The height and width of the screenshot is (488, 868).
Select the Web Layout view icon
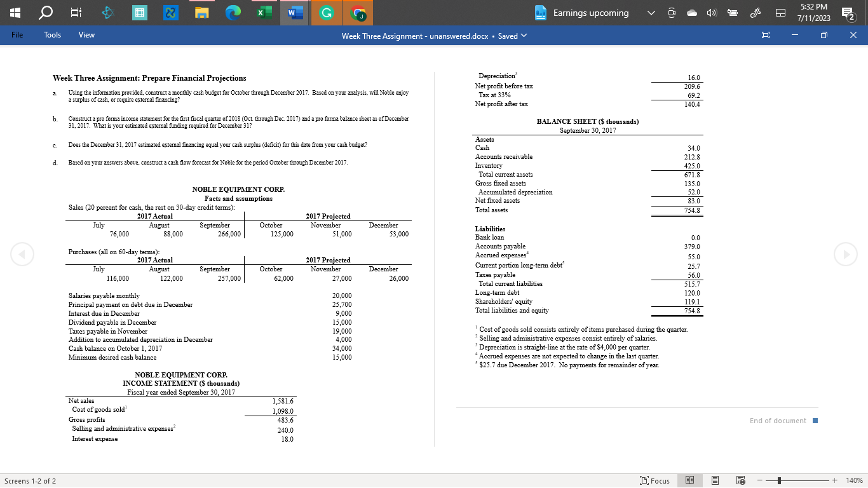[740, 480]
